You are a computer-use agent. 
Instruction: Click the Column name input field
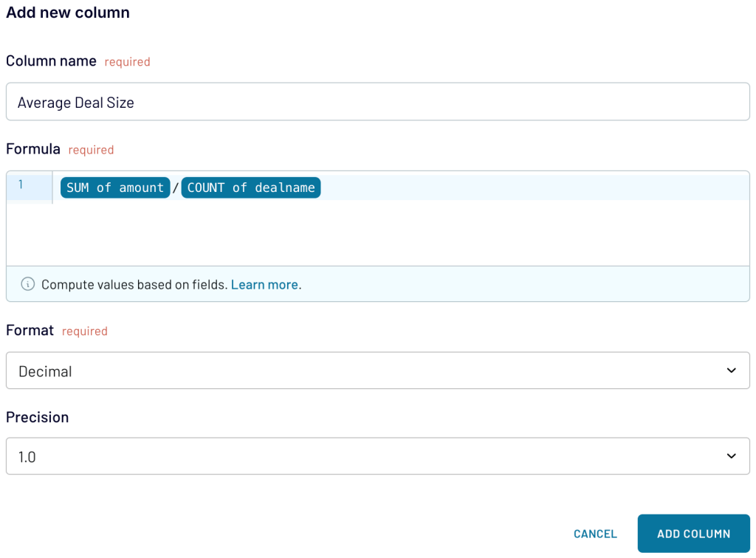(377, 102)
